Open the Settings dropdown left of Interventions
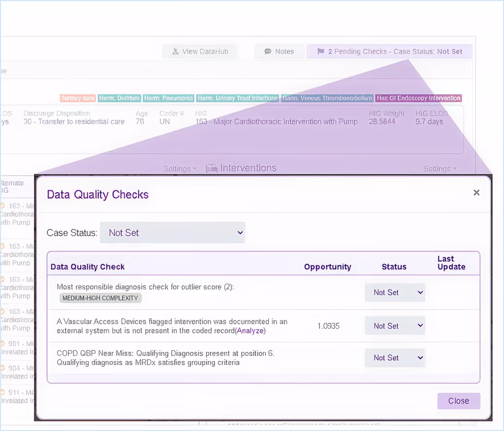The width and height of the screenshot is (504, 431). pyautogui.click(x=179, y=169)
